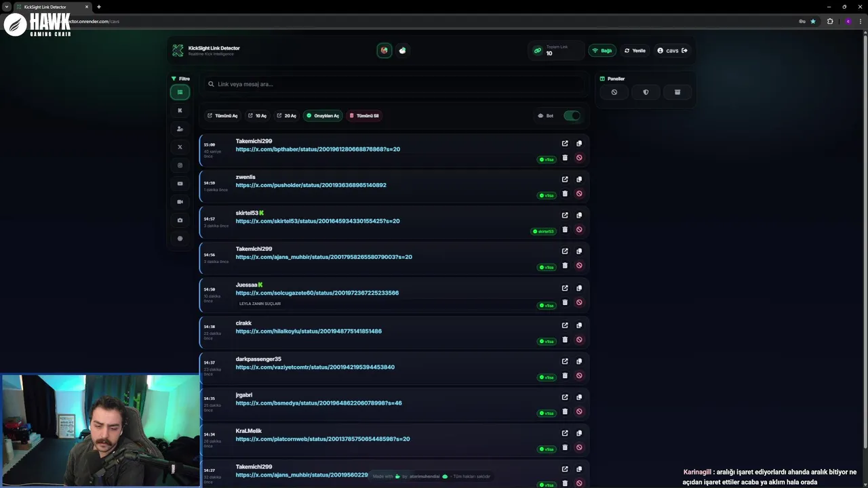This screenshot has height=488, width=868.
Task: Copy the bpthaber link
Action: coord(579,144)
